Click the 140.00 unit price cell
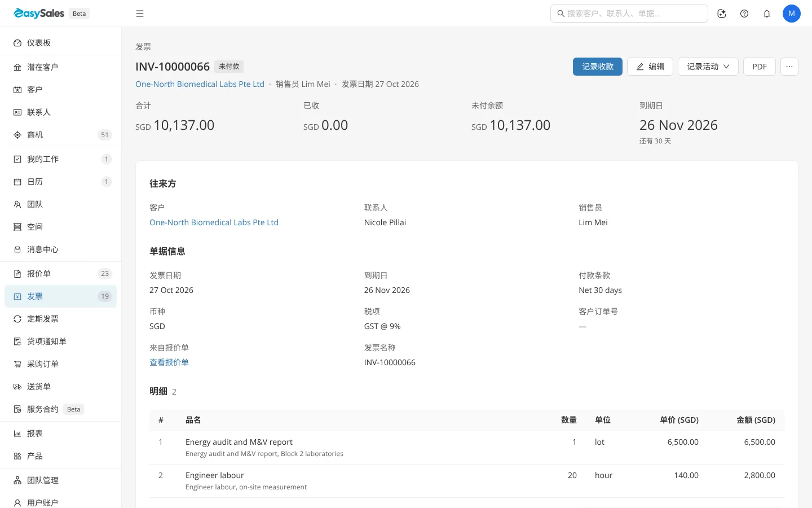The width and height of the screenshot is (812, 508). (686, 475)
